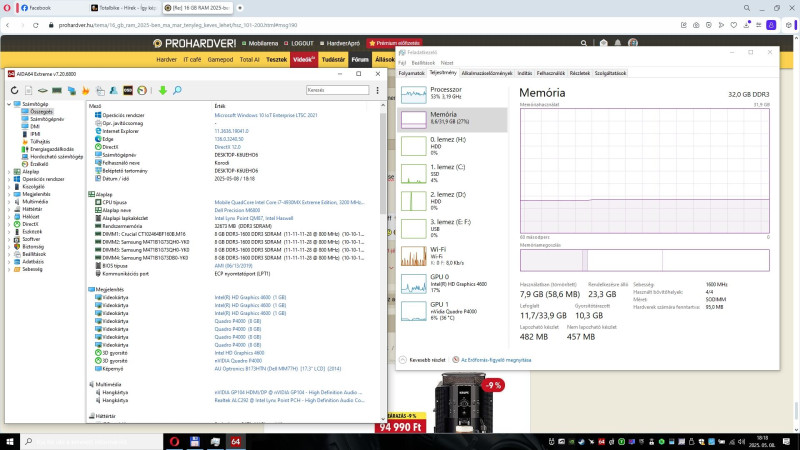Switch to the Részletek tab
Viewport: 800px width, 450px height.
tap(580, 73)
